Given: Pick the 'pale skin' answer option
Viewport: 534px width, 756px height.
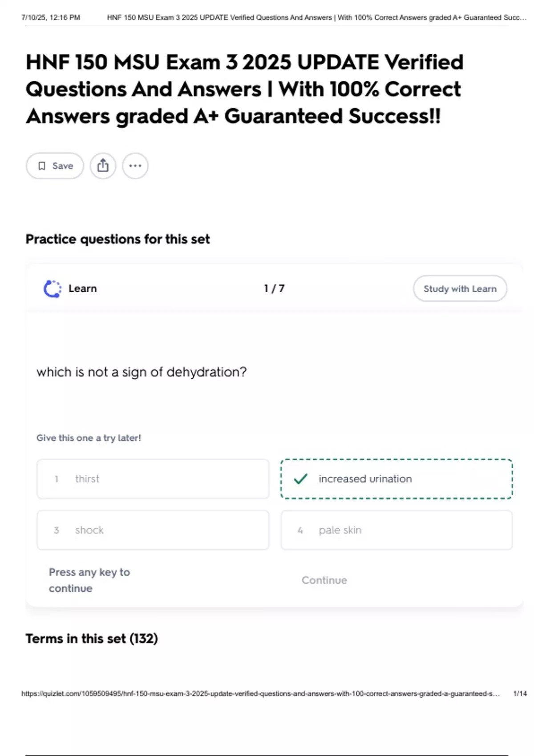Looking at the screenshot, I should [396, 530].
